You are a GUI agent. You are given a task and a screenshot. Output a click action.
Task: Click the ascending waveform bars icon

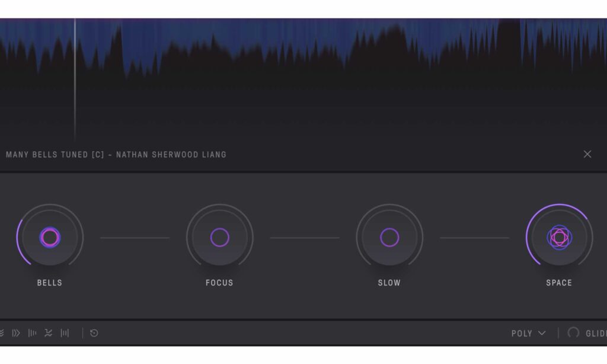tap(33, 333)
